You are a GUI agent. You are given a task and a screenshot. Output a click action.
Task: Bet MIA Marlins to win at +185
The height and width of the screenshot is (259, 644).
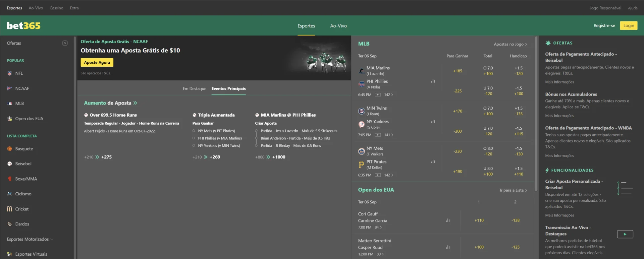(x=458, y=71)
